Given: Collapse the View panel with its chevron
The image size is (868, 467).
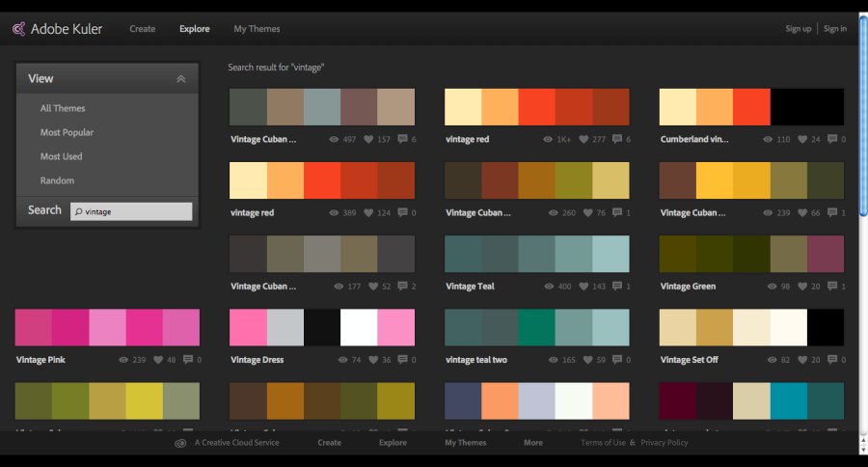Looking at the screenshot, I should [x=180, y=79].
